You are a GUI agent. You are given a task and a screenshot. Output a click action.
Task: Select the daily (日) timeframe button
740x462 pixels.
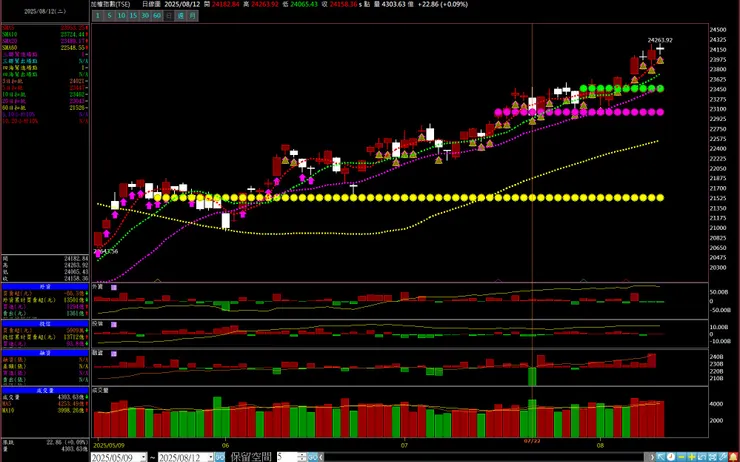coord(169,16)
